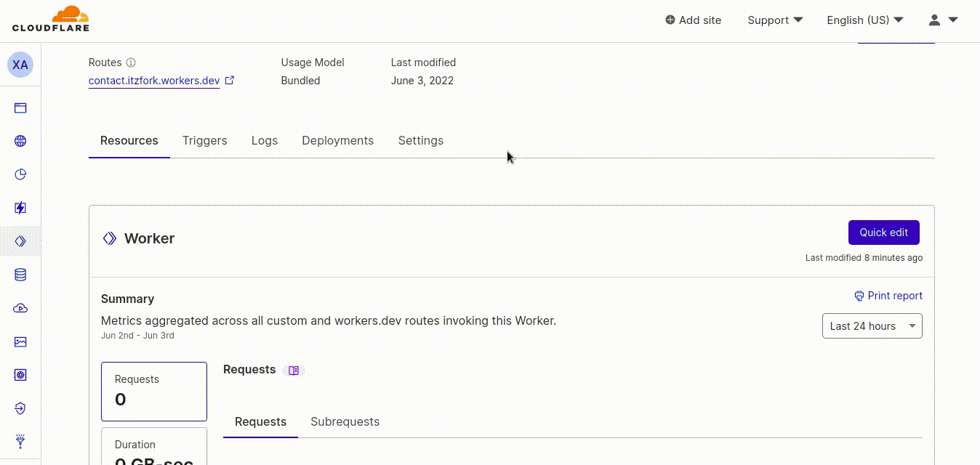Open external link icon beside workers.dev route

(x=230, y=81)
